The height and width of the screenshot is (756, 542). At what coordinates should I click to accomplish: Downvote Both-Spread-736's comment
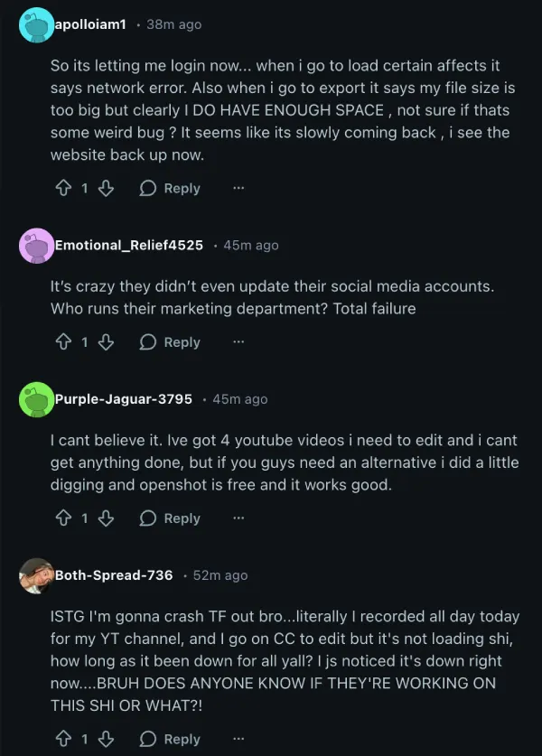pyautogui.click(x=106, y=739)
